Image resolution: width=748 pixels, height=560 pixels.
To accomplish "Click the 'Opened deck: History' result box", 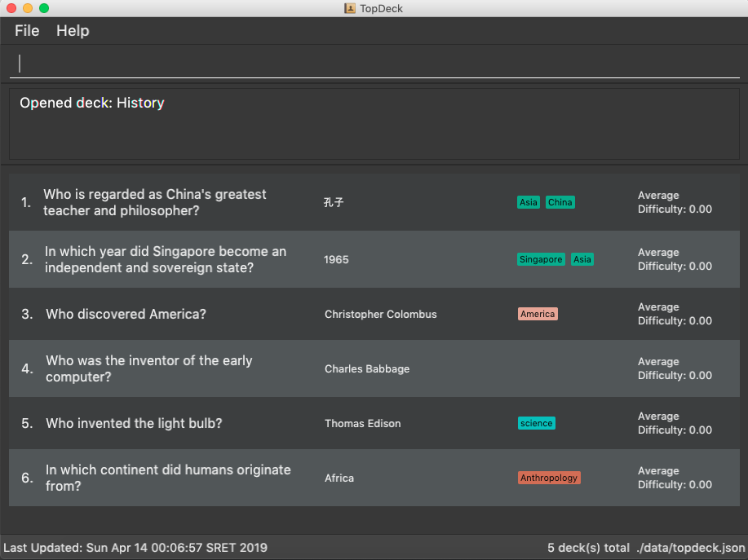I will pyautogui.click(x=374, y=124).
